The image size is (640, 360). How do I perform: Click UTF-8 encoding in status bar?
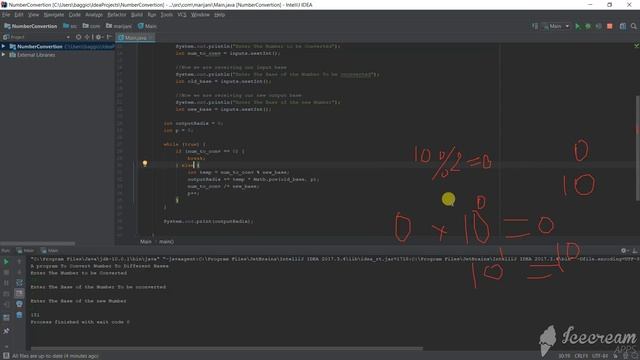600,356
